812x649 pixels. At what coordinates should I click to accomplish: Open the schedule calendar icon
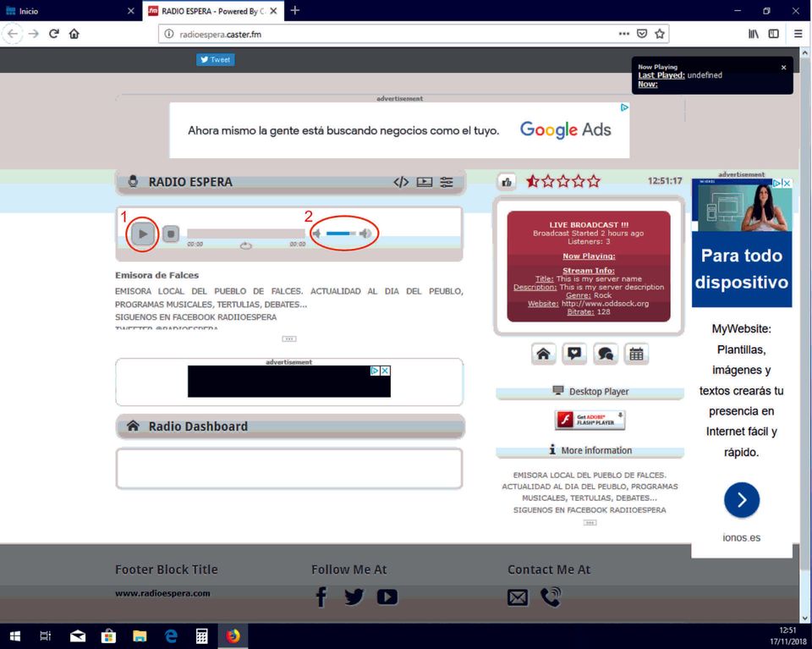click(x=636, y=355)
